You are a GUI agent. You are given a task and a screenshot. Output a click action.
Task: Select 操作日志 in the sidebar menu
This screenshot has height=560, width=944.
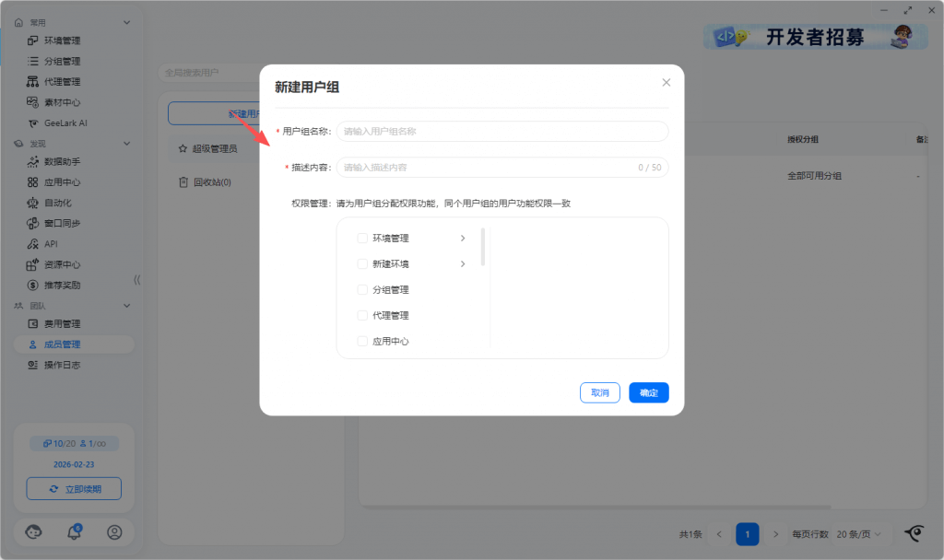pyautogui.click(x=62, y=365)
